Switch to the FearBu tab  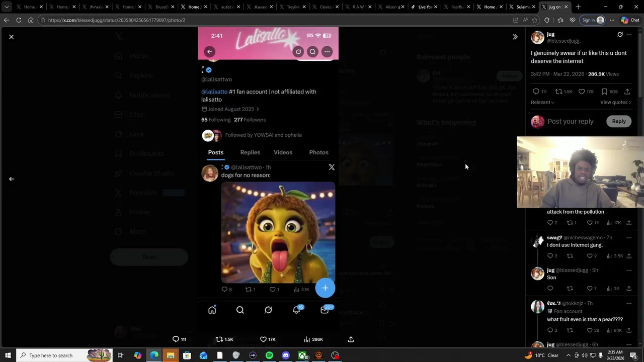tap(457, 7)
